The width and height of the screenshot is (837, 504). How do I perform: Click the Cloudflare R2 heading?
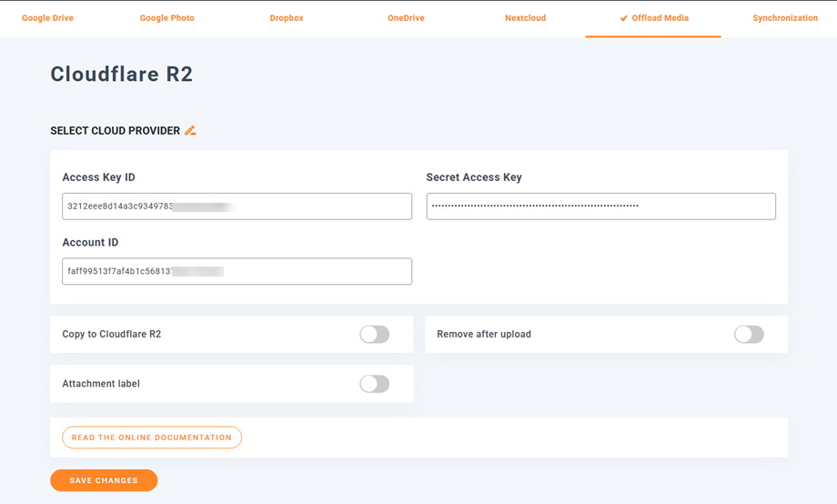pyautogui.click(x=122, y=75)
